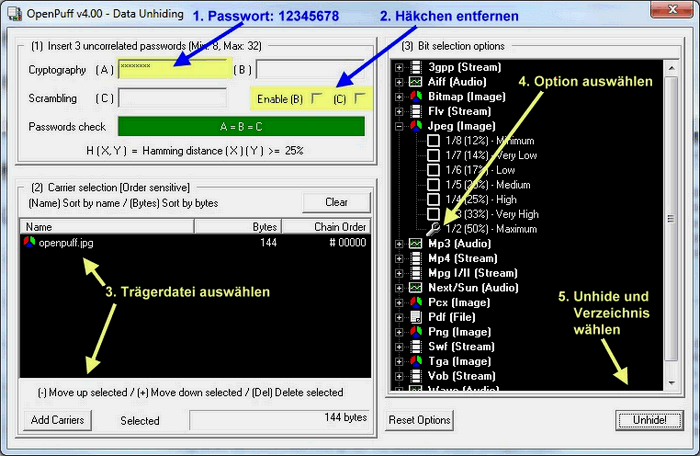Check the 1/6 (17%) Low option

pyautogui.click(x=433, y=170)
